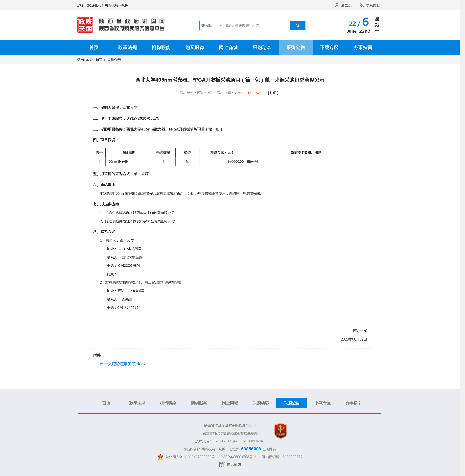Click the 【打印】 print link

pyautogui.click(x=273, y=93)
